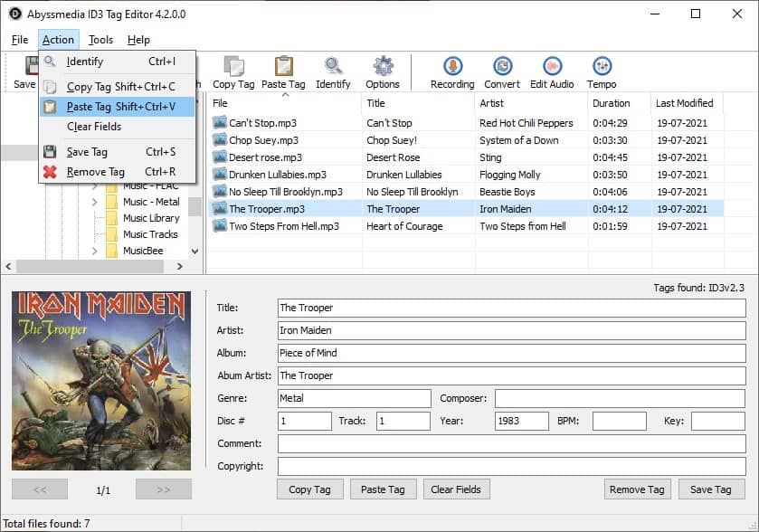Image resolution: width=759 pixels, height=532 pixels.
Task: Close the Action menu via its title
Action: (x=58, y=40)
